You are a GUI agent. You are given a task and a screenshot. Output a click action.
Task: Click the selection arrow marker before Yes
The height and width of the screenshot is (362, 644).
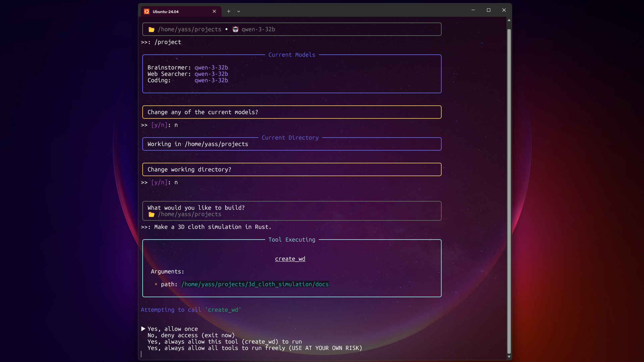143,329
